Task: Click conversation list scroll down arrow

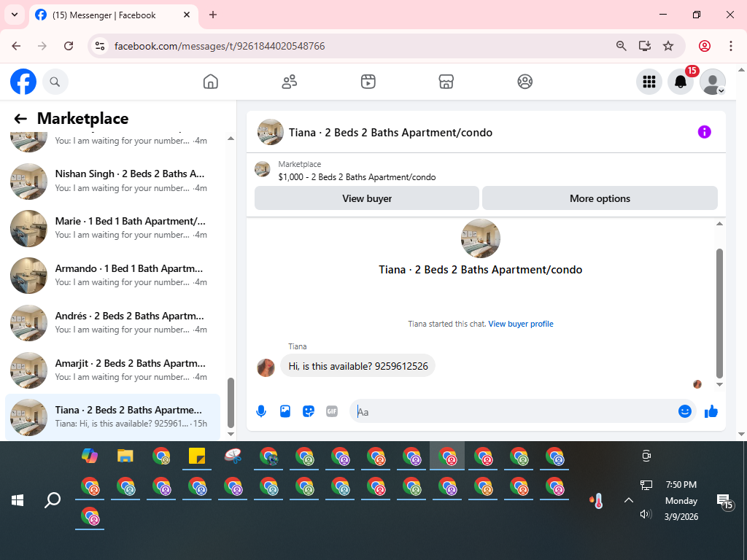Action: [231, 434]
